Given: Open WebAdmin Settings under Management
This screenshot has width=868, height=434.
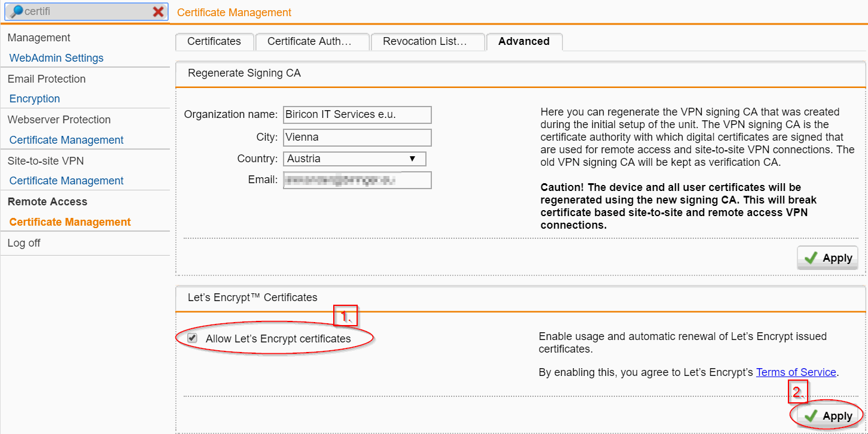Looking at the screenshot, I should click(x=56, y=58).
